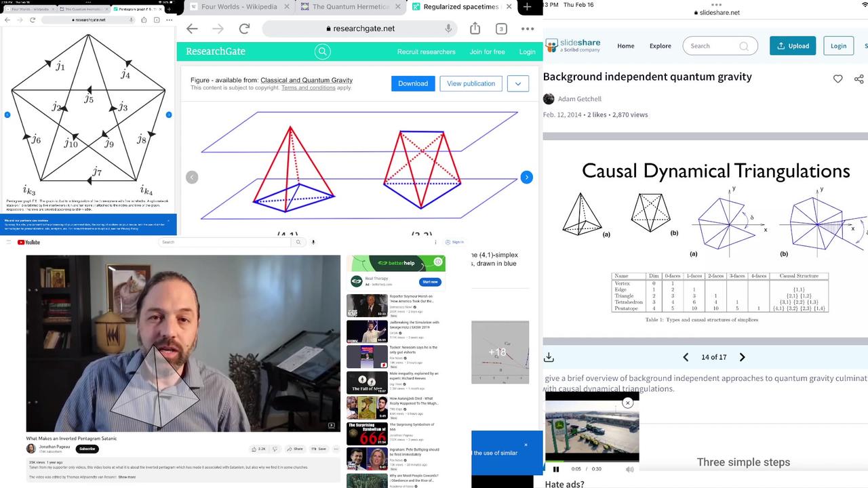
Task: Click the YouTube logo in the video page
Action: coord(28,242)
